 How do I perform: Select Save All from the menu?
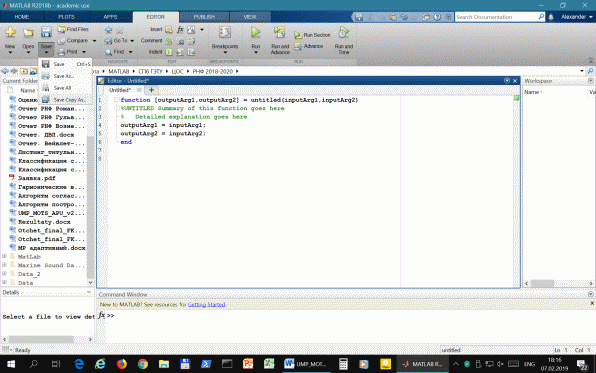pos(66,88)
